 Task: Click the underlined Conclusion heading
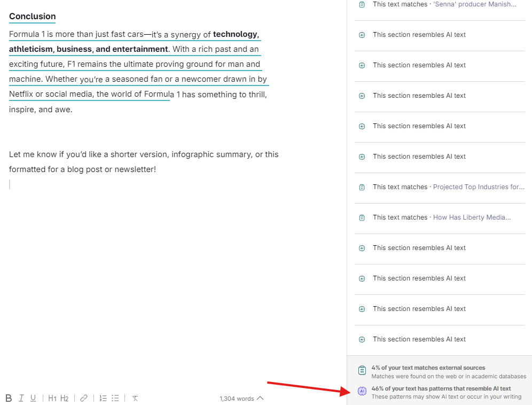(32, 16)
